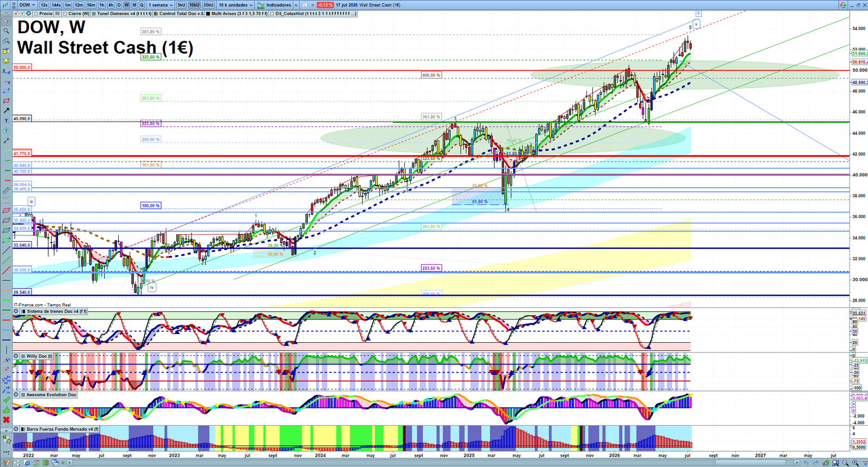The height and width of the screenshot is (467, 868).
Task: Click the green thumbs-up icon in left toolbar
Action: pos(6,411)
